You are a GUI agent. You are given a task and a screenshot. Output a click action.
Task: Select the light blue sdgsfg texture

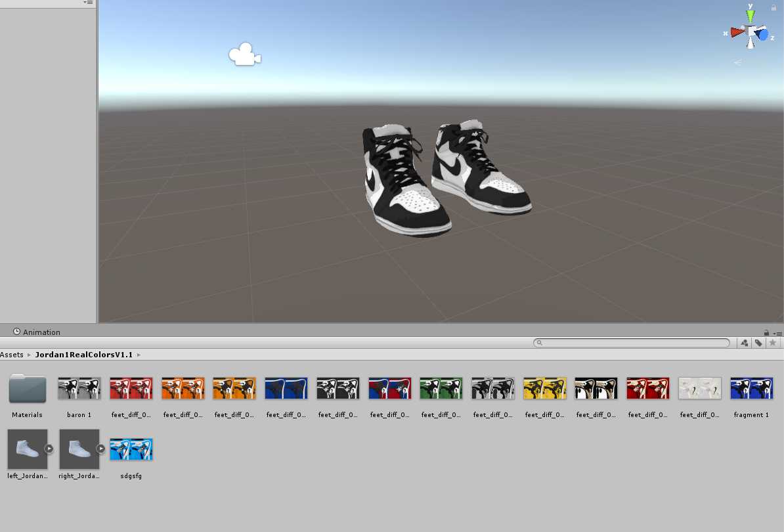tap(131, 450)
